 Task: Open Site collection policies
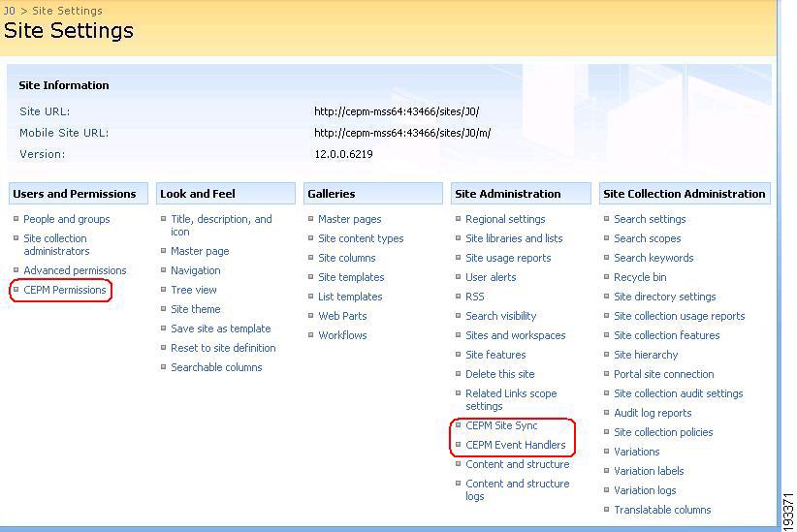(663, 432)
